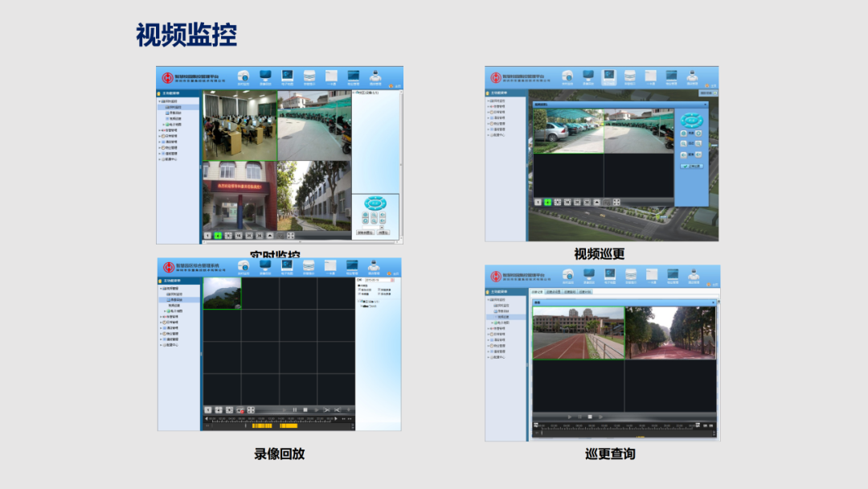Expand 电子地图 tree node in 实时监控 sidebar
The height and width of the screenshot is (489, 868).
(165, 125)
